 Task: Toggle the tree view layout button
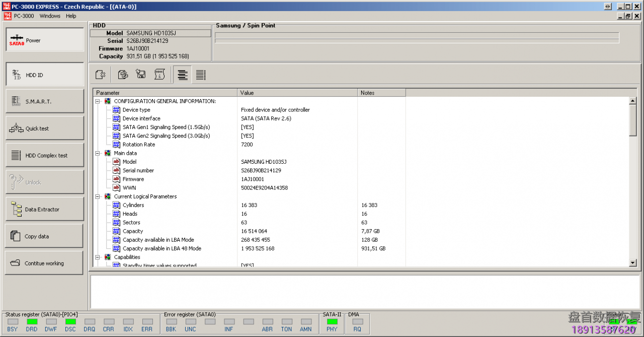(183, 75)
